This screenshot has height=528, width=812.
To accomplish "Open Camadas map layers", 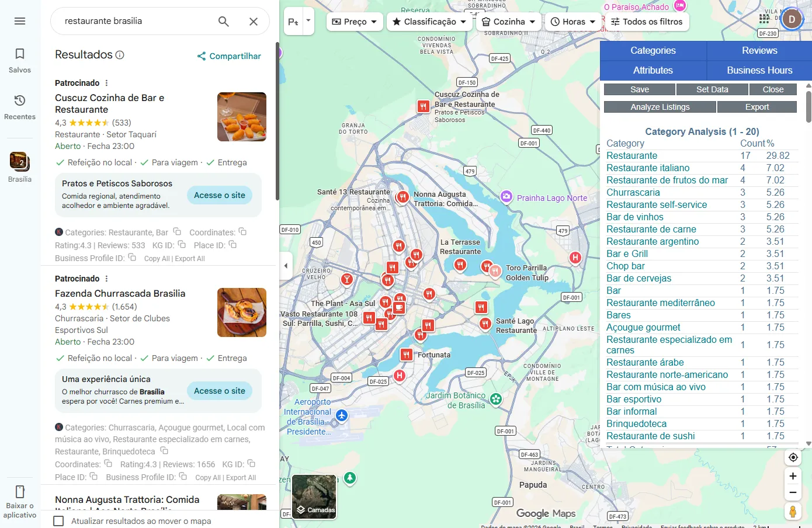I will pyautogui.click(x=314, y=497).
